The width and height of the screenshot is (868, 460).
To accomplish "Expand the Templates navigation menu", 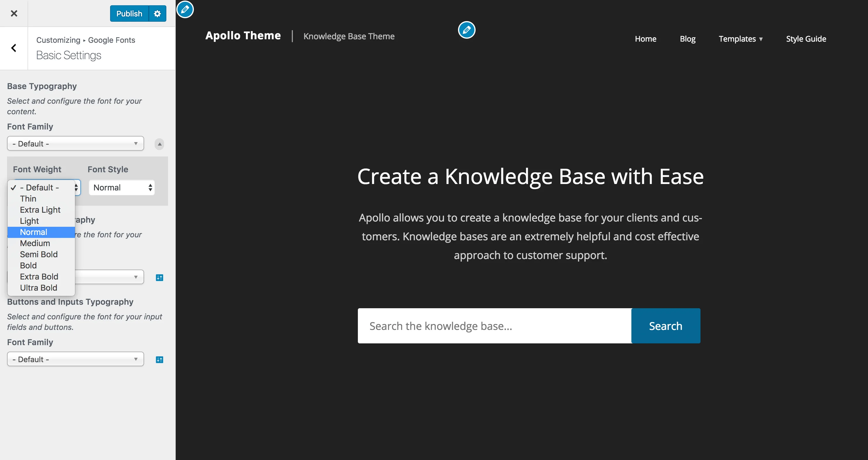I will (x=740, y=39).
